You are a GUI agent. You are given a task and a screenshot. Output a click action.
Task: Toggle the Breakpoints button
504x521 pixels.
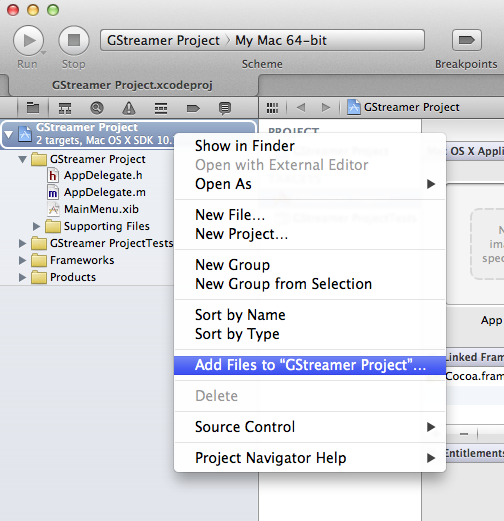click(x=467, y=40)
